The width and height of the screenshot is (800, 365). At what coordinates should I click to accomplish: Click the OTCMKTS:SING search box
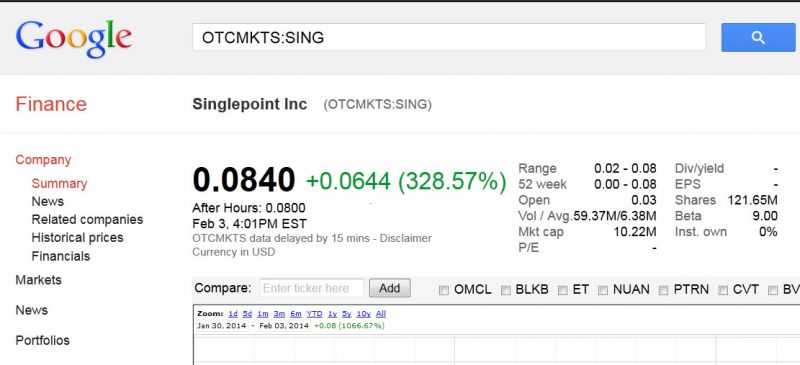(449, 37)
